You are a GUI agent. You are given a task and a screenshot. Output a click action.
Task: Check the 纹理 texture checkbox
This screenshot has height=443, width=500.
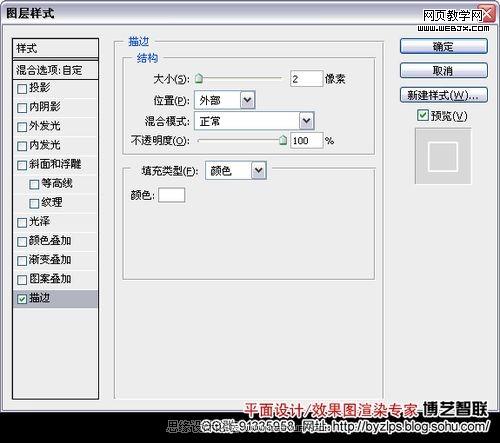34,203
